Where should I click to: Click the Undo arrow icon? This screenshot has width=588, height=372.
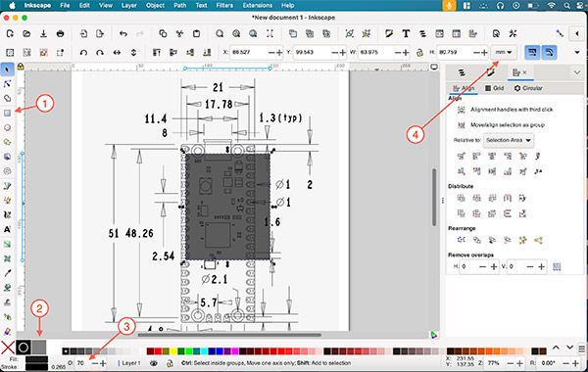[123, 33]
